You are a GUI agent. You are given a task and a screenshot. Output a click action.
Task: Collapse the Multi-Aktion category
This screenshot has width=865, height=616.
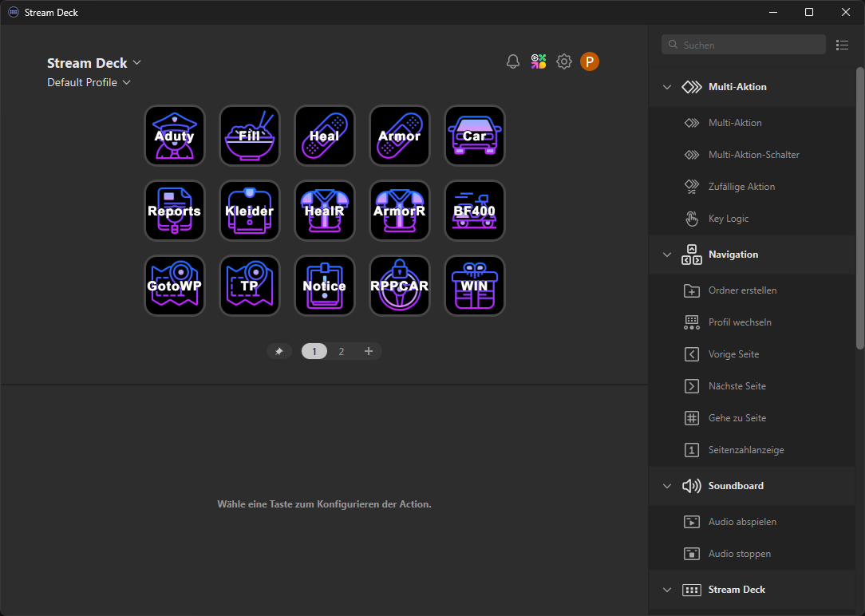[x=667, y=87]
